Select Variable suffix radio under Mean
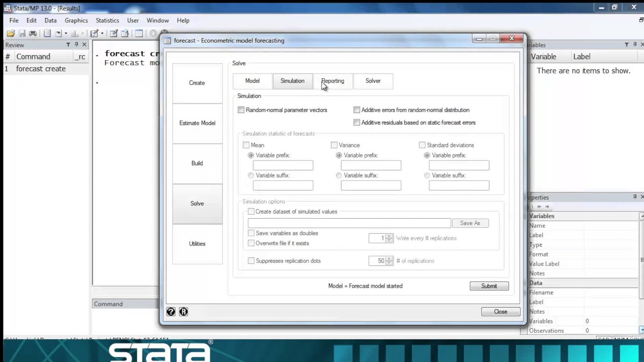 pos(251,175)
